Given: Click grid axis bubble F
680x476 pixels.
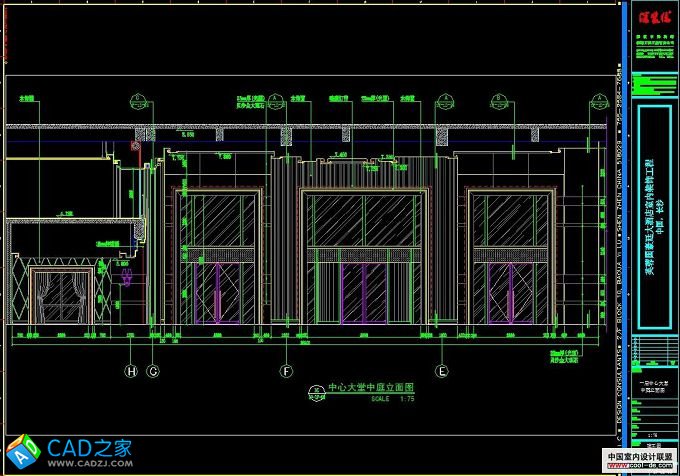Looking at the screenshot, I should (287, 371).
